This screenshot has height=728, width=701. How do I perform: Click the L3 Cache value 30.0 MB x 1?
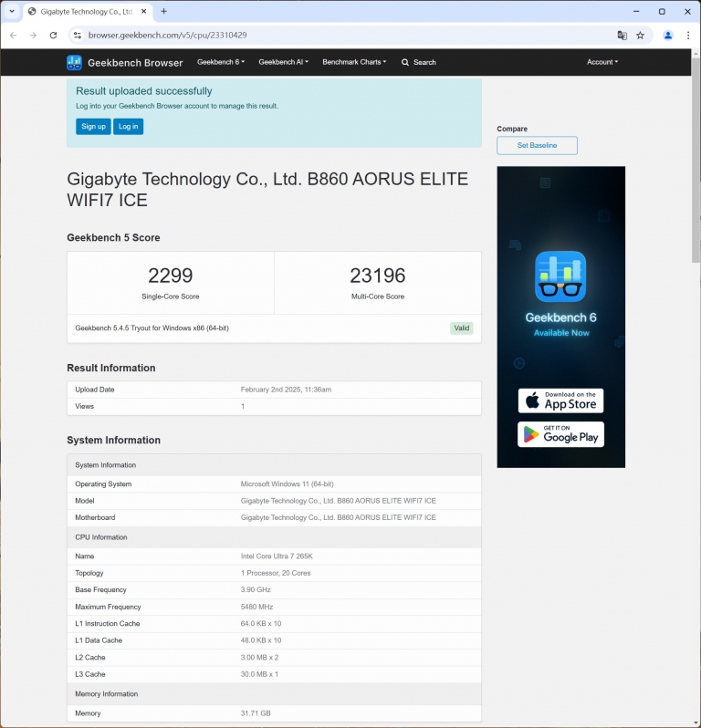tap(259, 674)
